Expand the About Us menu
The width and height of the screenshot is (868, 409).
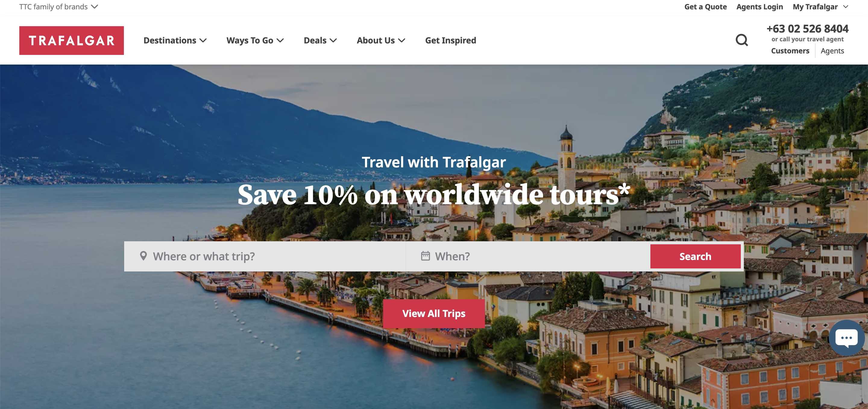click(381, 40)
